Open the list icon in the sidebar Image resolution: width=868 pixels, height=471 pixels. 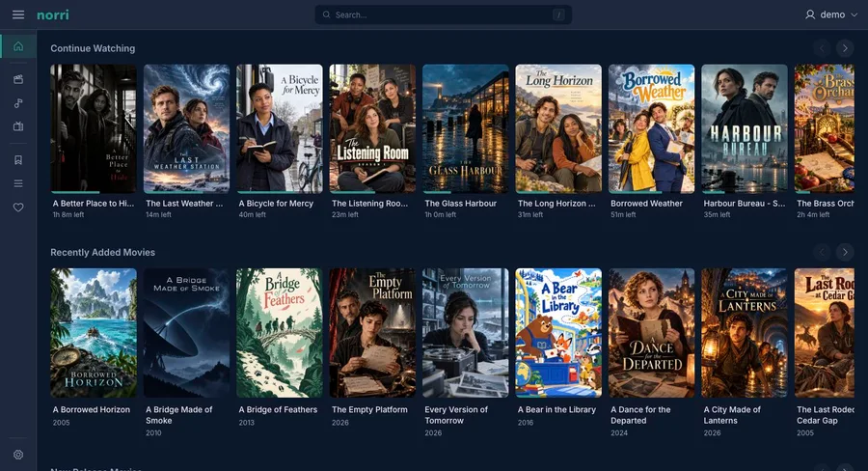pyautogui.click(x=18, y=183)
